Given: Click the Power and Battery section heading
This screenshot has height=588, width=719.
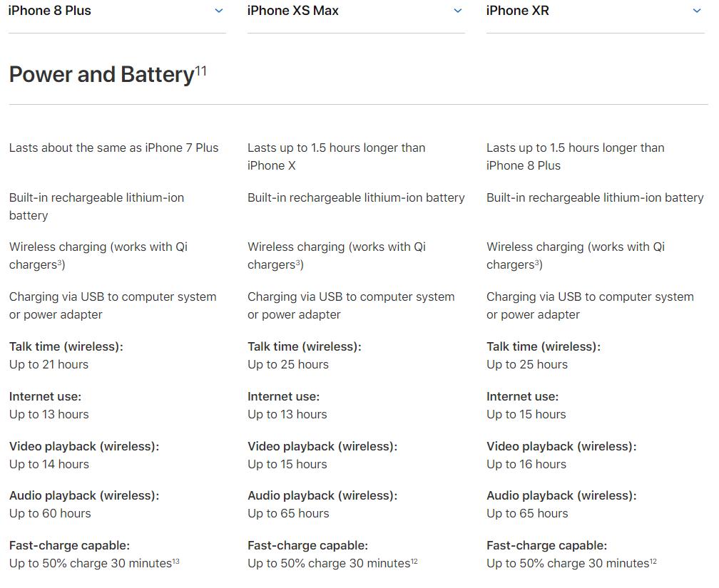Looking at the screenshot, I should tap(102, 74).
